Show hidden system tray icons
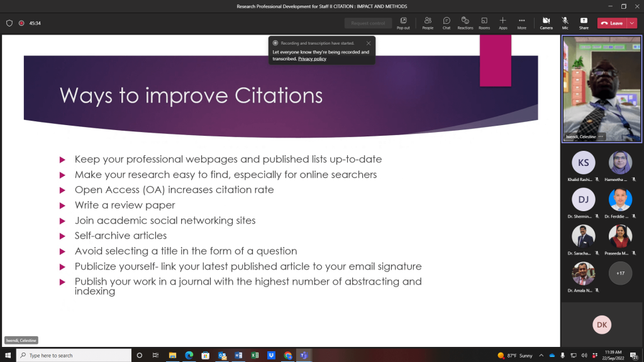Viewport: 644px width, 362px height. (541, 355)
